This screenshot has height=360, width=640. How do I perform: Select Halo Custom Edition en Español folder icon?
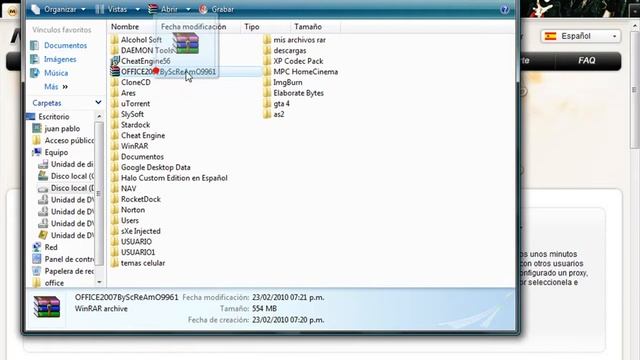pos(115,178)
